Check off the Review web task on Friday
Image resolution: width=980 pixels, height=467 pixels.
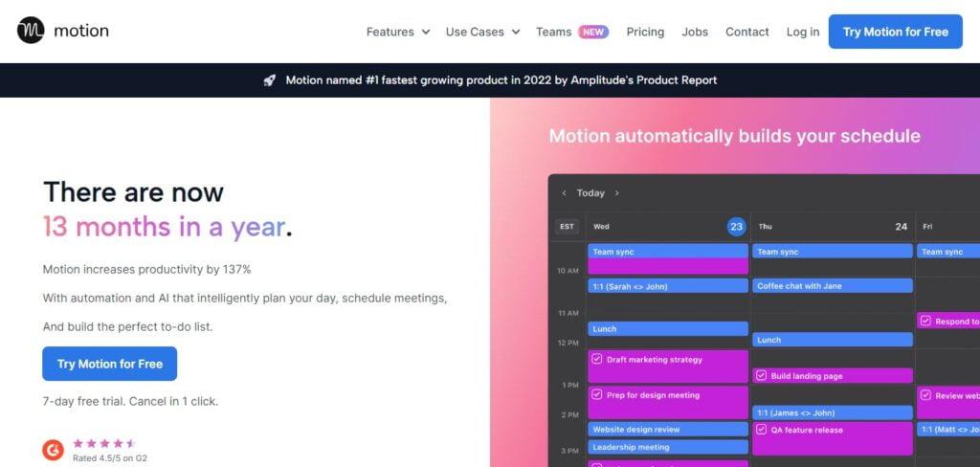(925, 395)
